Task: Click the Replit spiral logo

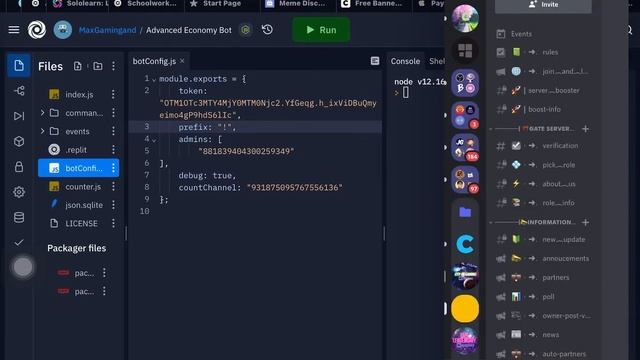Action: click(37, 30)
